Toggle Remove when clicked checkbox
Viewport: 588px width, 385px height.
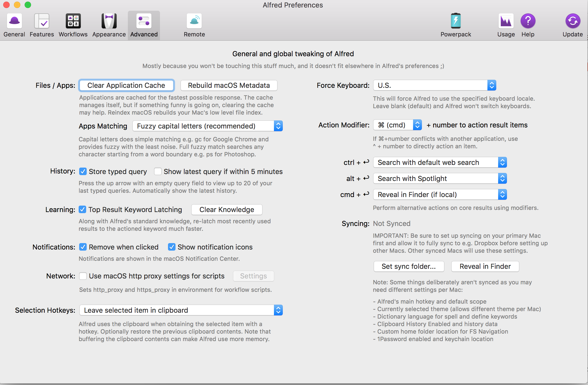tap(83, 247)
